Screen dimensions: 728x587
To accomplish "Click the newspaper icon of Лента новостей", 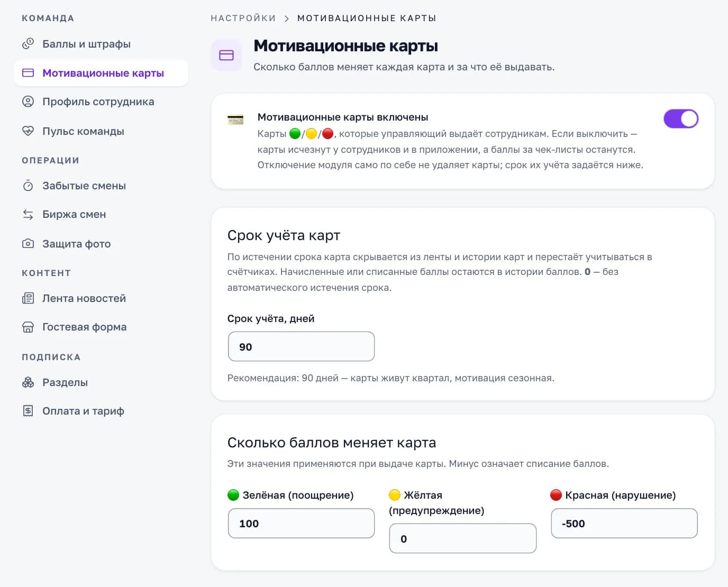I will pos(28,298).
